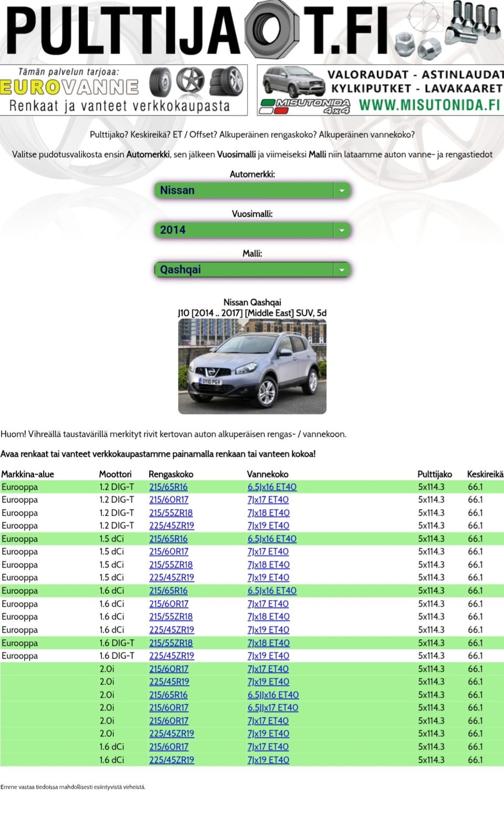Open 225/45ZR19 tire link in 1.5 dCi row
Image resolution: width=504 pixels, height=834 pixels.
(x=172, y=578)
